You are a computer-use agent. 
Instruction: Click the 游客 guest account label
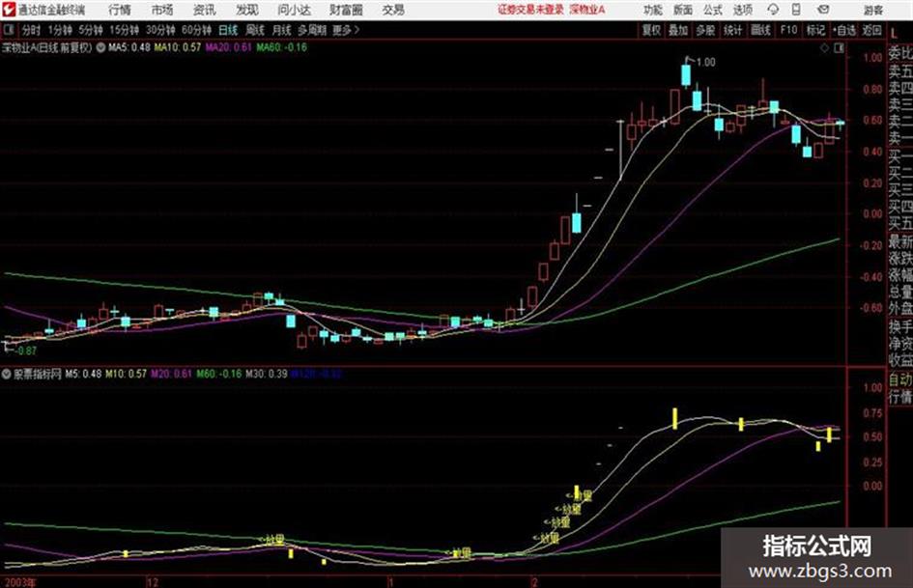click(872, 10)
